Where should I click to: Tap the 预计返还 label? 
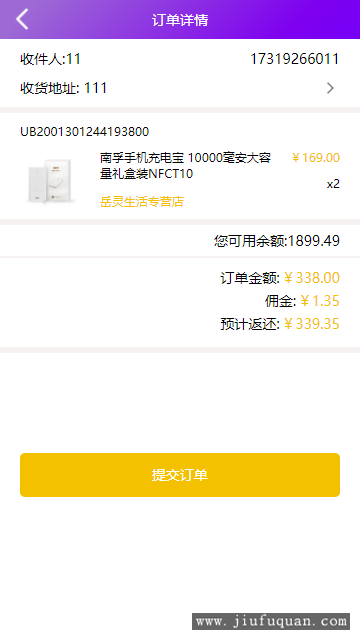point(250,324)
